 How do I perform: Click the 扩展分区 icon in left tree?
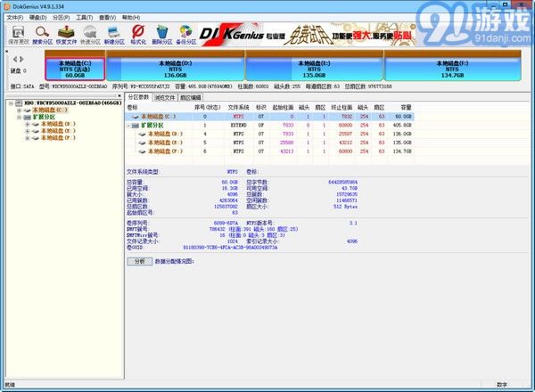[x=28, y=117]
